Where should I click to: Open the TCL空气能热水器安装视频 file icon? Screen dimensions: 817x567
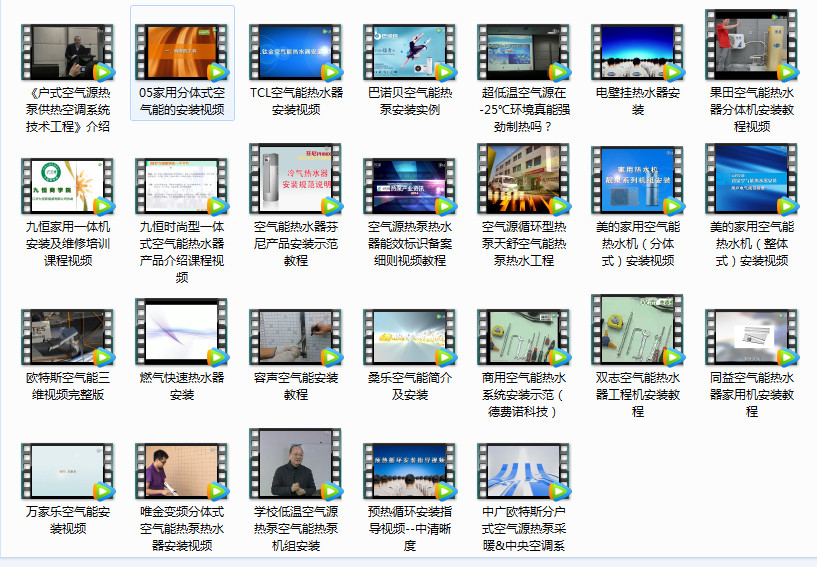[296, 52]
